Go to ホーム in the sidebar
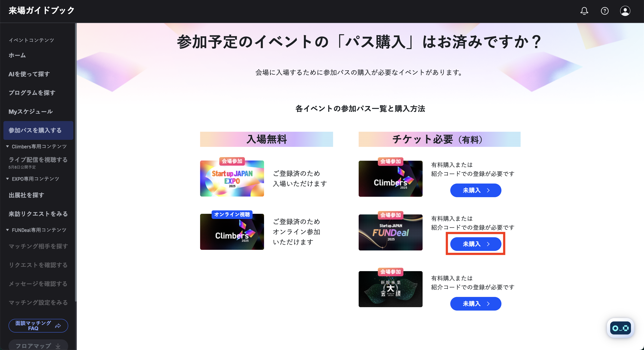Image resolution: width=644 pixels, height=350 pixels. [17, 55]
